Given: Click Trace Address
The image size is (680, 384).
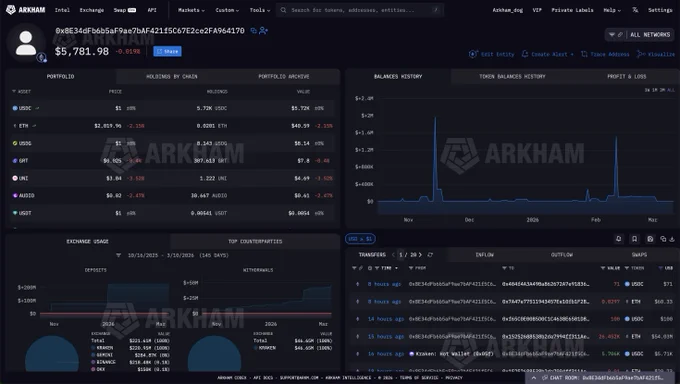Looking at the screenshot, I should 605,54.
